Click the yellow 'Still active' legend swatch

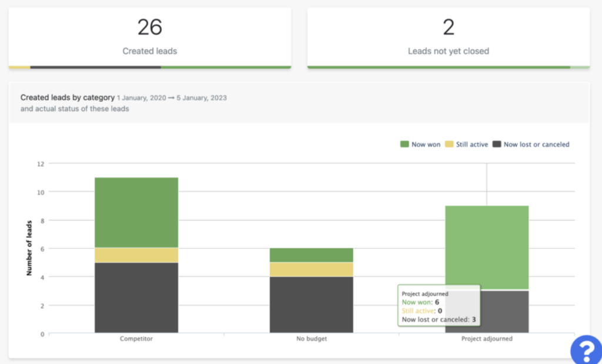coord(449,145)
